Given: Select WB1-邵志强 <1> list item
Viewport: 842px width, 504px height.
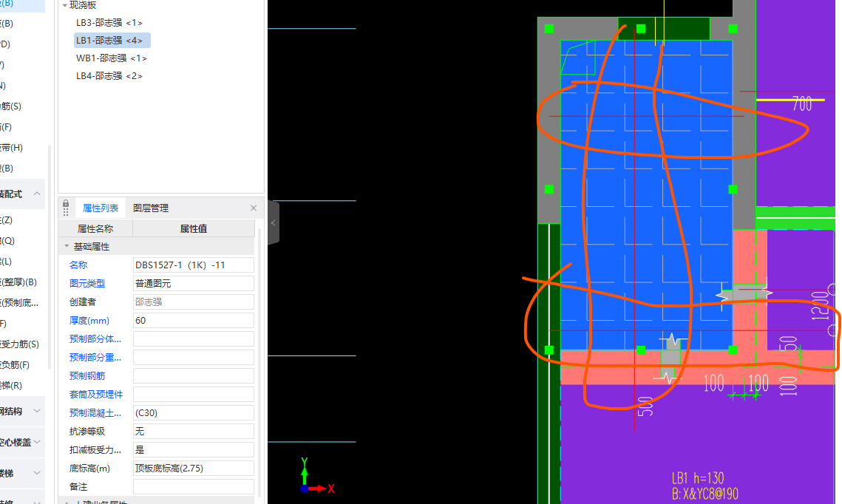Looking at the screenshot, I should [111, 58].
